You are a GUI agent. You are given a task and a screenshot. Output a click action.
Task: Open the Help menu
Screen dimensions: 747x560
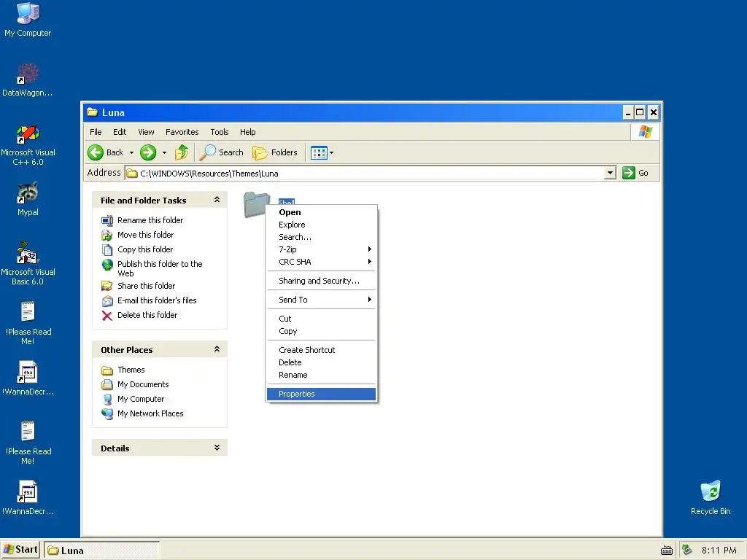(247, 132)
